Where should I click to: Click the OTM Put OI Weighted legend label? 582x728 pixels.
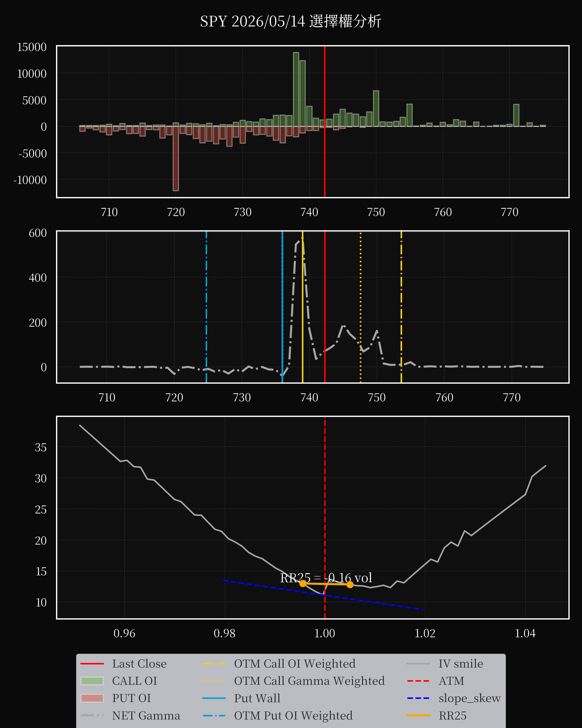coord(293,716)
